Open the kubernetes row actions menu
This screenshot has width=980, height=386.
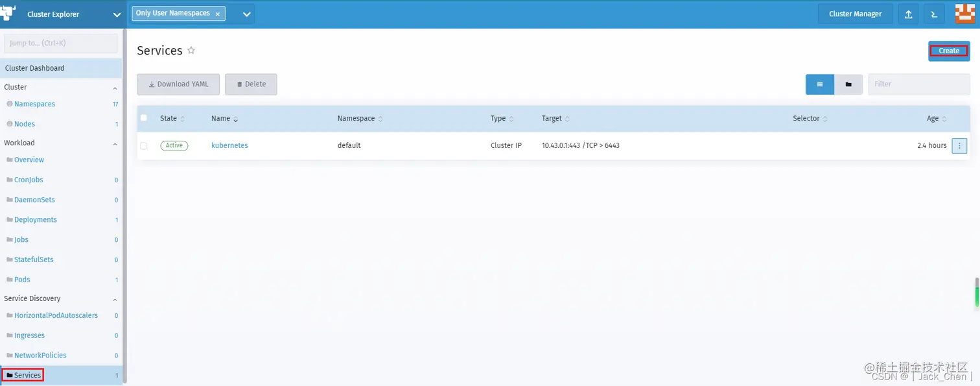click(x=959, y=145)
